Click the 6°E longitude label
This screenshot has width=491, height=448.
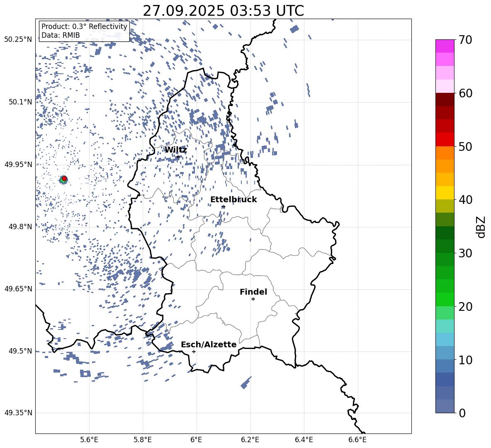tap(196, 440)
